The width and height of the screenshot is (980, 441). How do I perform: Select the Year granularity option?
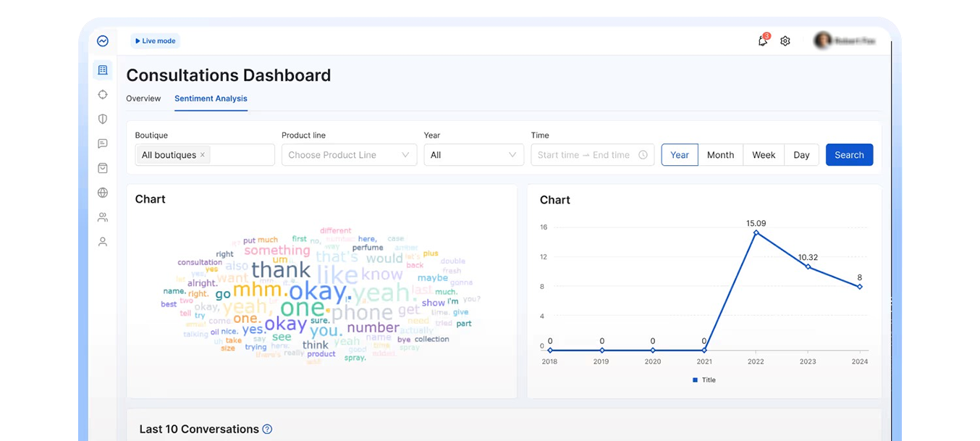680,155
